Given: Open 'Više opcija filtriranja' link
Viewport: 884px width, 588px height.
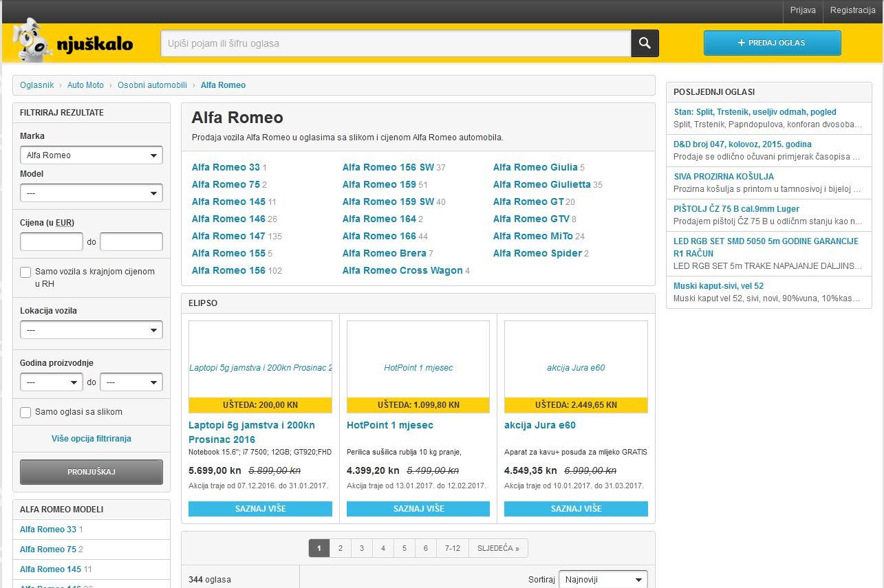Looking at the screenshot, I should (91, 439).
